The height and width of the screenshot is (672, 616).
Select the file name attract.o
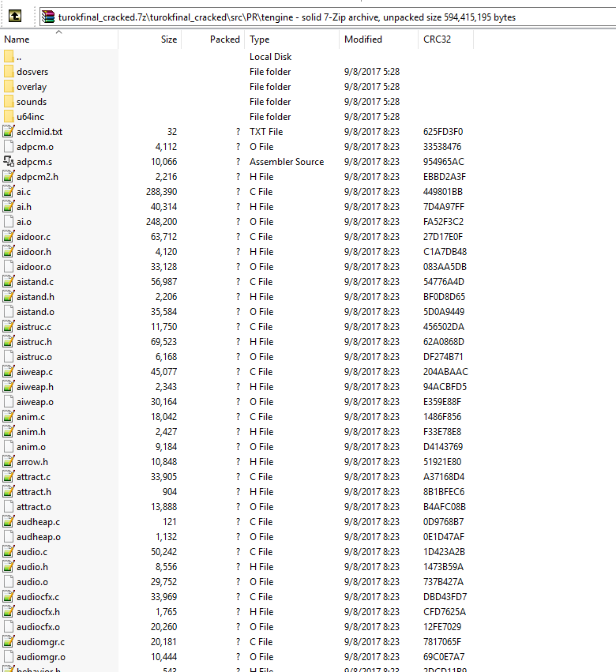(34, 507)
